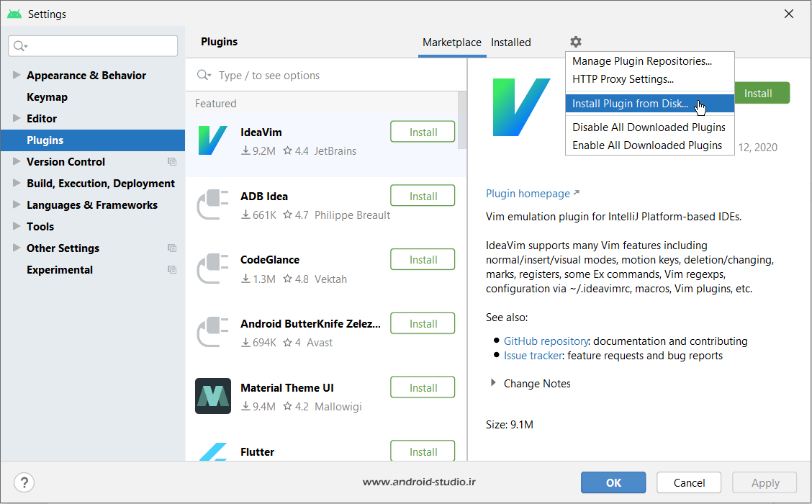Select Keymap in settings sidebar
The height and width of the screenshot is (504, 812).
coord(47,97)
